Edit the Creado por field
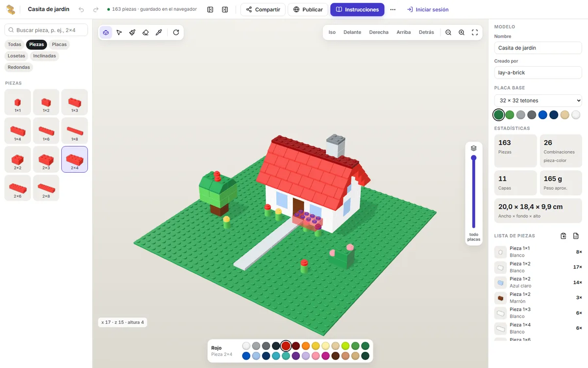Screen dimensions: 588x368 coord(538,73)
